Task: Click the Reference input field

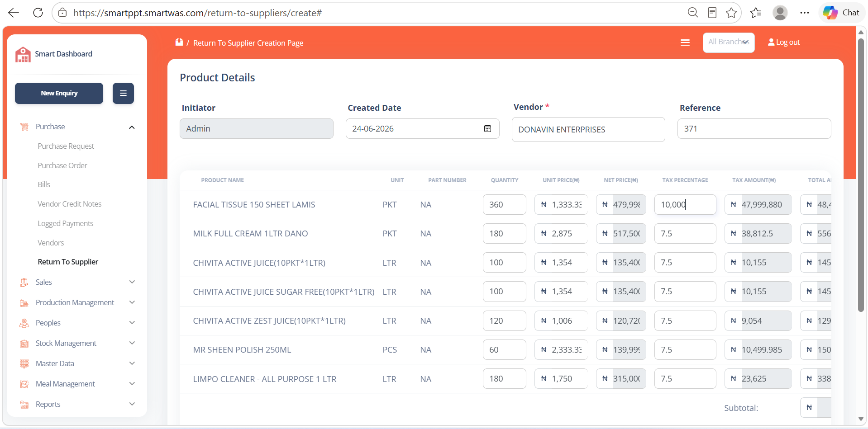Action: [754, 129]
